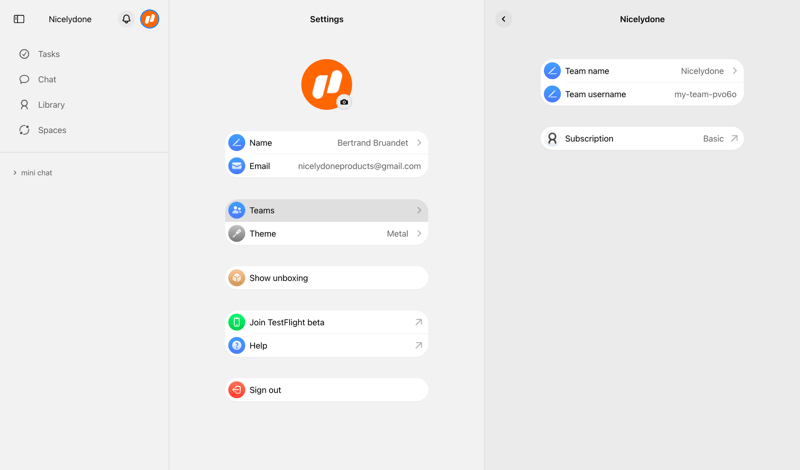Open the notifications bell
The width and height of the screenshot is (800, 470).
pyautogui.click(x=126, y=19)
